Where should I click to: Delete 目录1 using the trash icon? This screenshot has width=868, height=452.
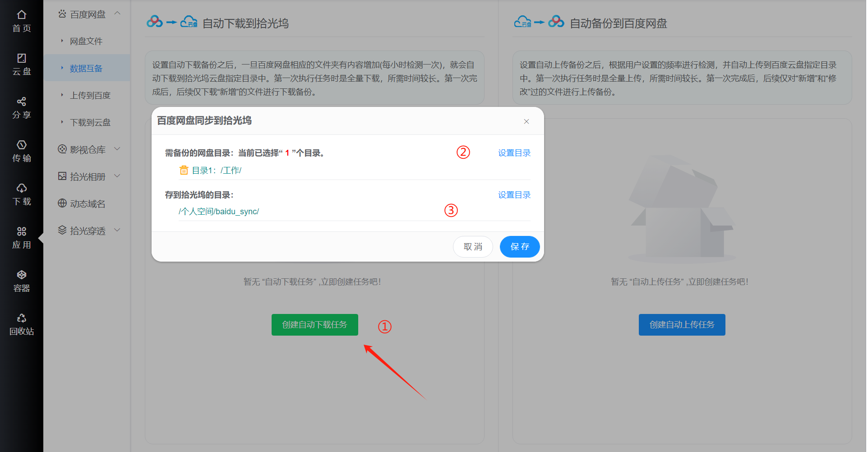184,170
